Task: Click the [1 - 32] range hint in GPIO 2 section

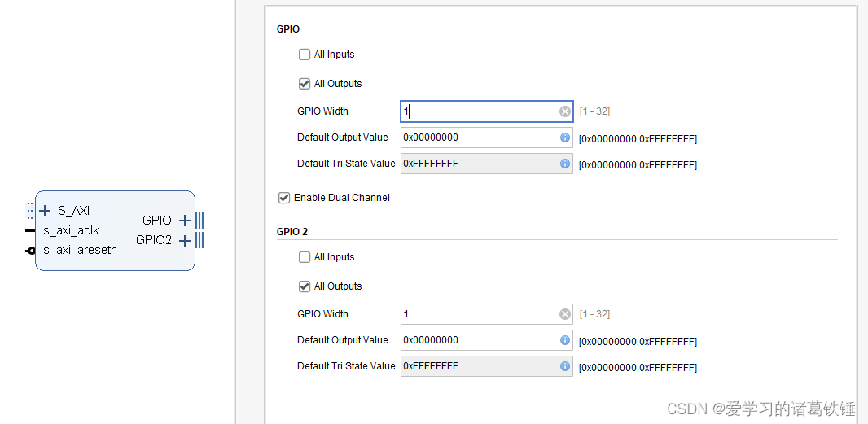Action: pyautogui.click(x=594, y=314)
